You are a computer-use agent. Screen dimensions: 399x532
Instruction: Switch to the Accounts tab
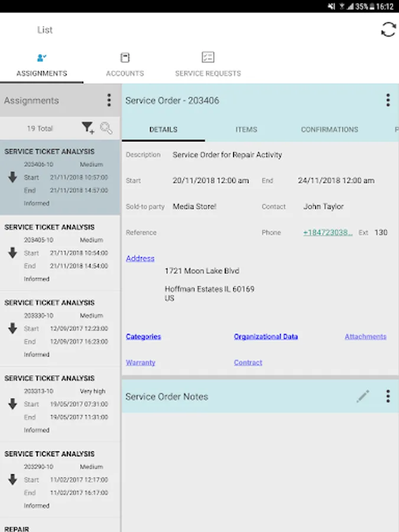pos(125,66)
